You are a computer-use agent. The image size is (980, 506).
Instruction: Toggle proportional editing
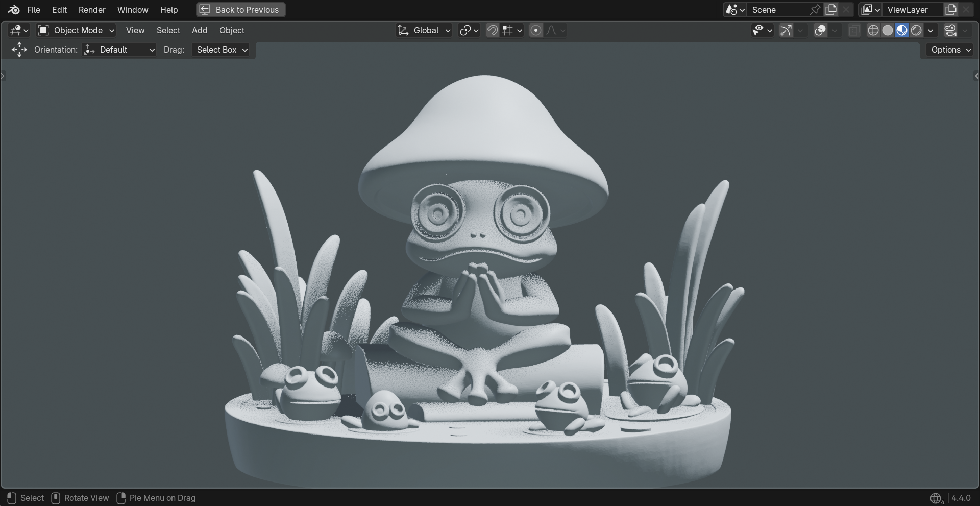click(535, 30)
